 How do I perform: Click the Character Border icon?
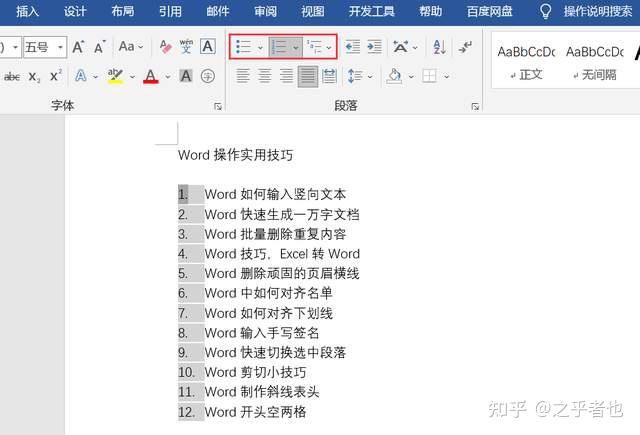coord(208,47)
